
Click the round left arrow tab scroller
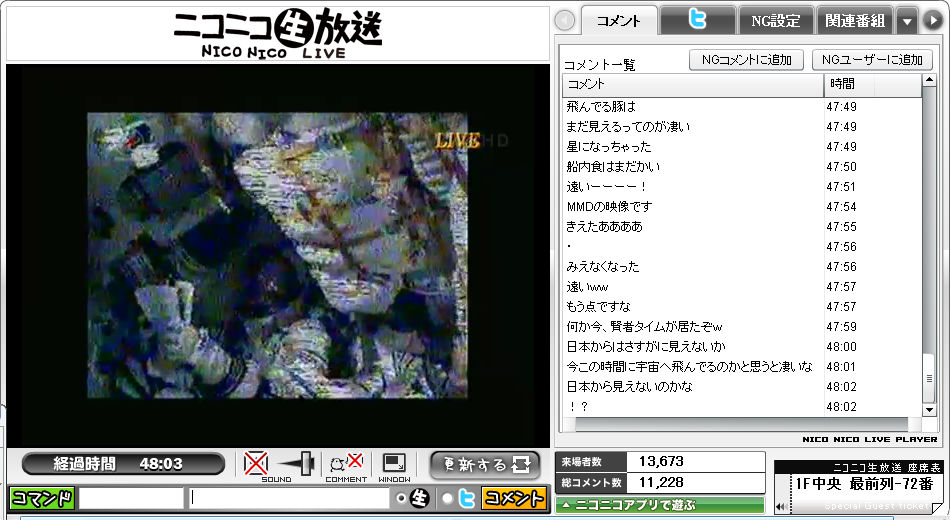[x=565, y=21]
